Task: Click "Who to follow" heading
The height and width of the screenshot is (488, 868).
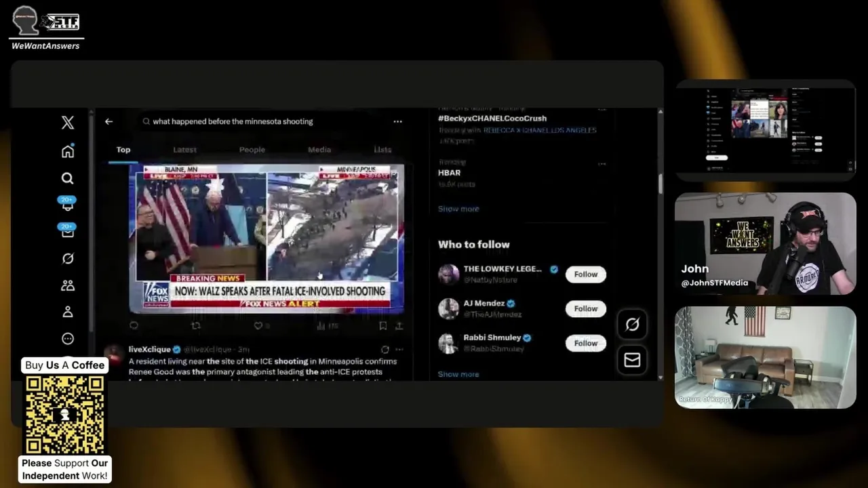Action: (474, 245)
